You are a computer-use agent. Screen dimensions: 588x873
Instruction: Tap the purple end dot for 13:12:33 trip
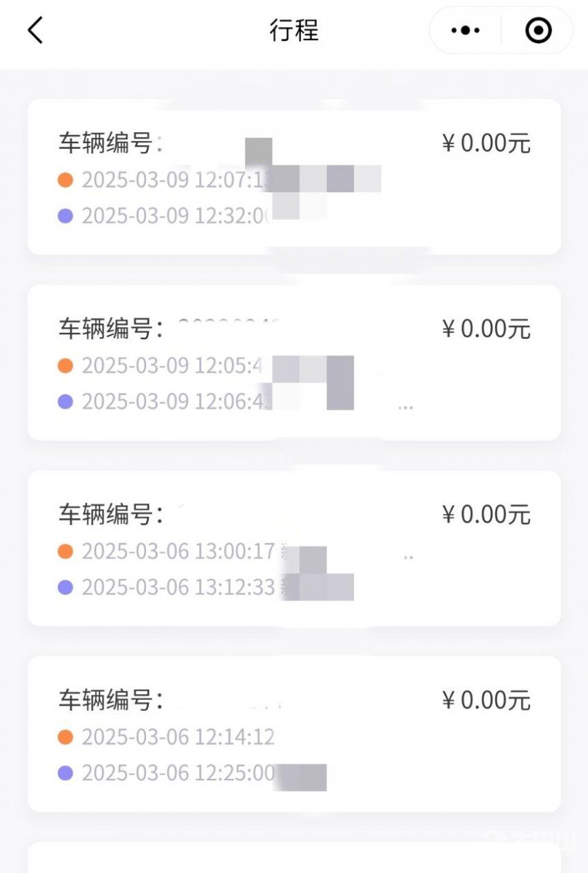point(66,587)
